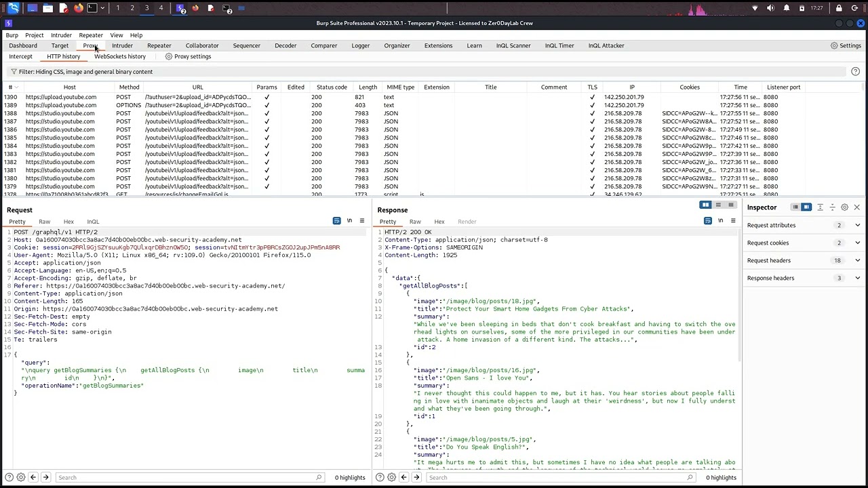Open Response search help icon

(x=380, y=477)
